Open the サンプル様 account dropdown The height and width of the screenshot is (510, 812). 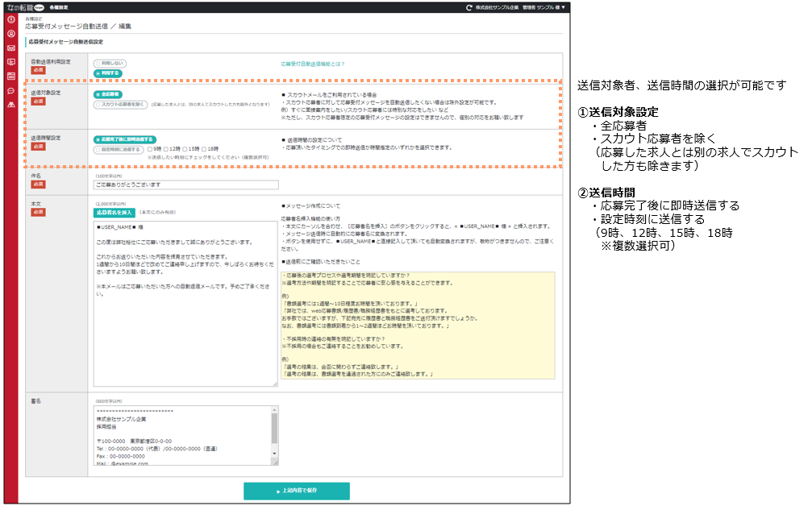[x=548, y=8]
